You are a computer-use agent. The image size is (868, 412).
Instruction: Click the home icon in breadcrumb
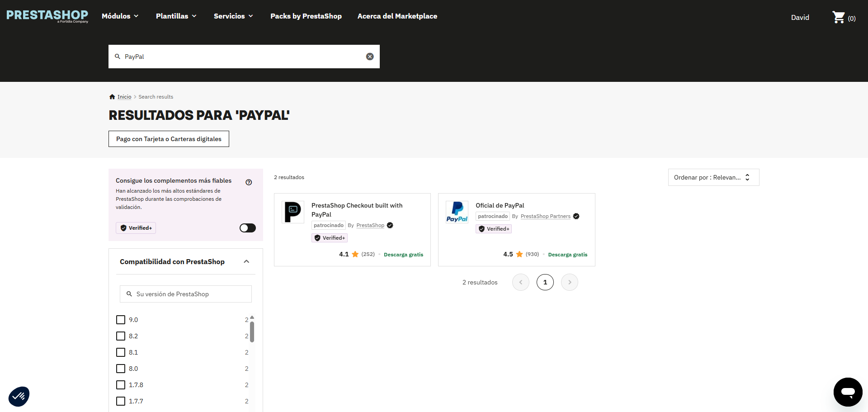(x=112, y=97)
